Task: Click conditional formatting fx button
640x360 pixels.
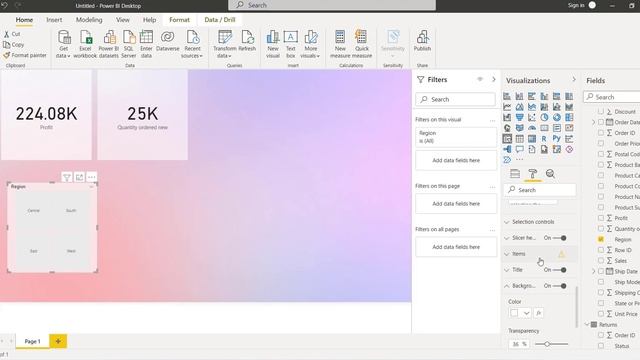Action: pos(538,313)
